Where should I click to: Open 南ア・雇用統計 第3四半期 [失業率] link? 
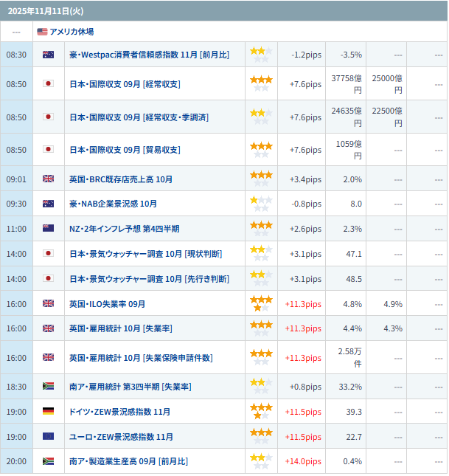(x=130, y=387)
